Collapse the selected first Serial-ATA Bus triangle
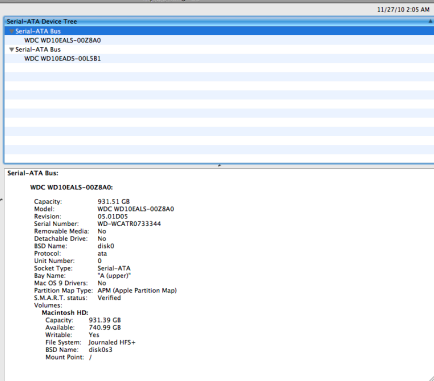This screenshot has height=381, width=434. 12,31
